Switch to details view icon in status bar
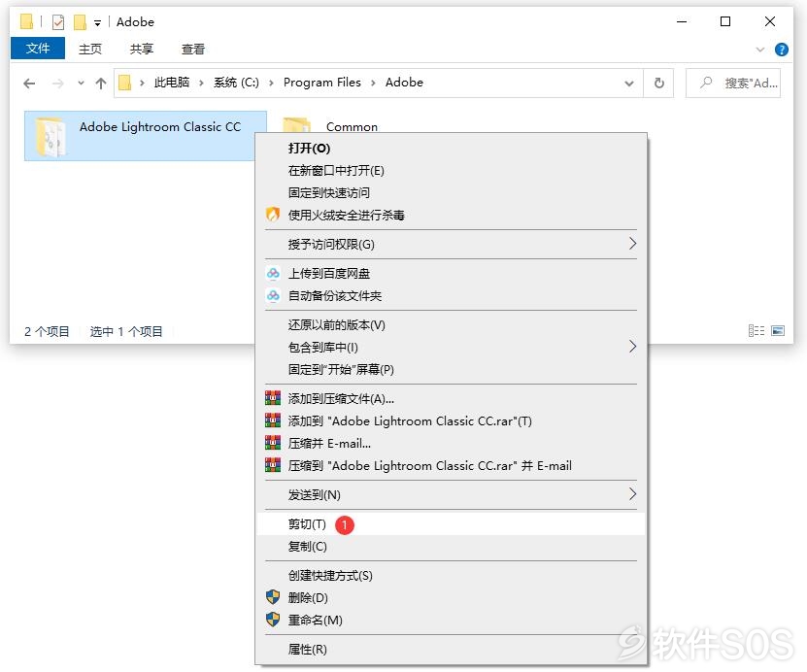Viewport: 807px width, 672px height. tap(757, 330)
